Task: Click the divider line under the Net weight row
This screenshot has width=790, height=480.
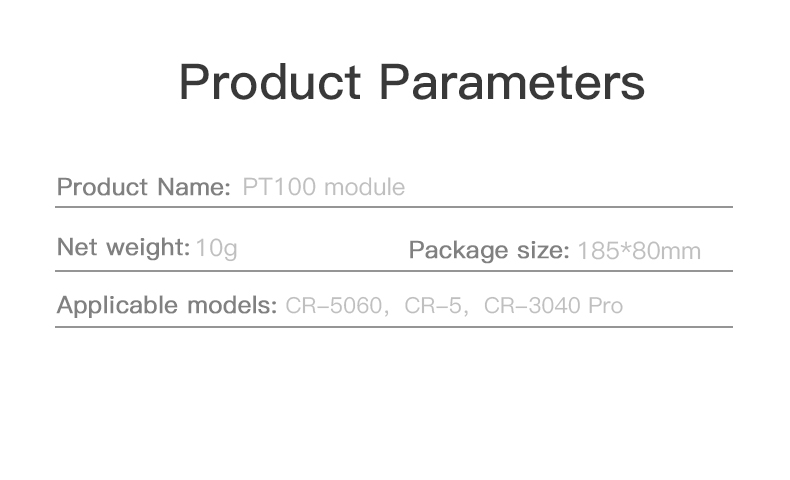Action: point(393,270)
